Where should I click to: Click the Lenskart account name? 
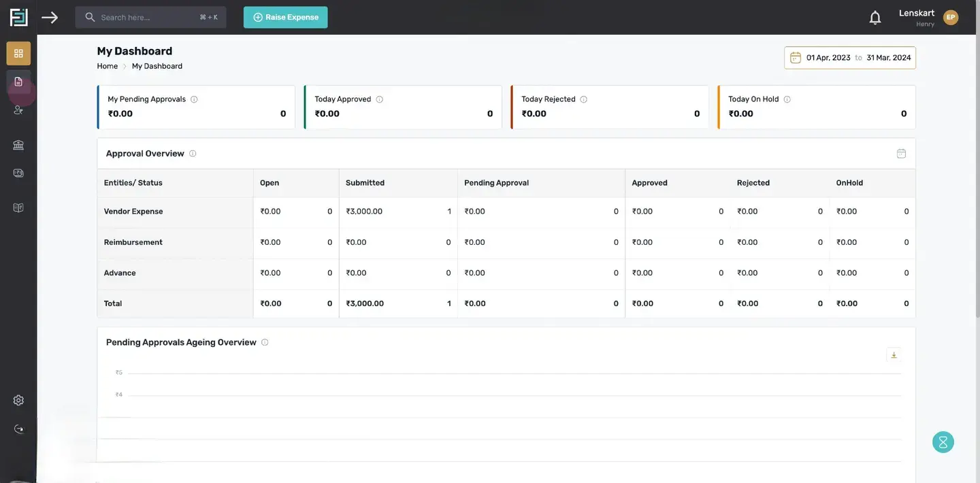point(917,13)
